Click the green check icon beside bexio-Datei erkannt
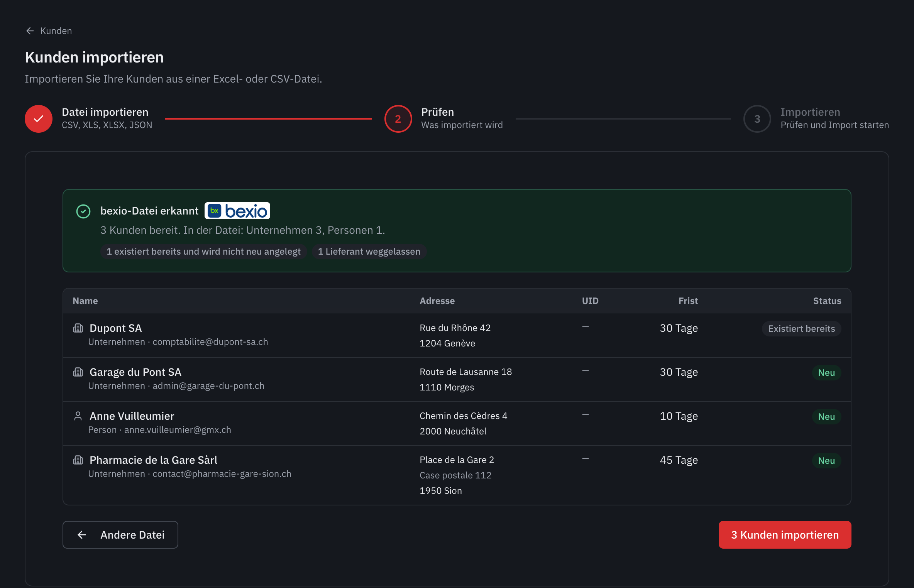The image size is (914, 588). pyautogui.click(x=83, y=211)
